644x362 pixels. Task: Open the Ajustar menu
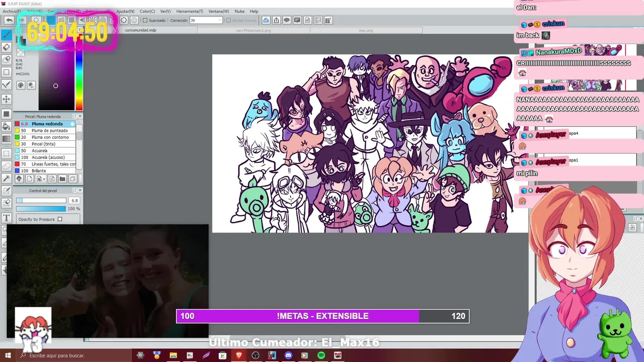(125, 11)
